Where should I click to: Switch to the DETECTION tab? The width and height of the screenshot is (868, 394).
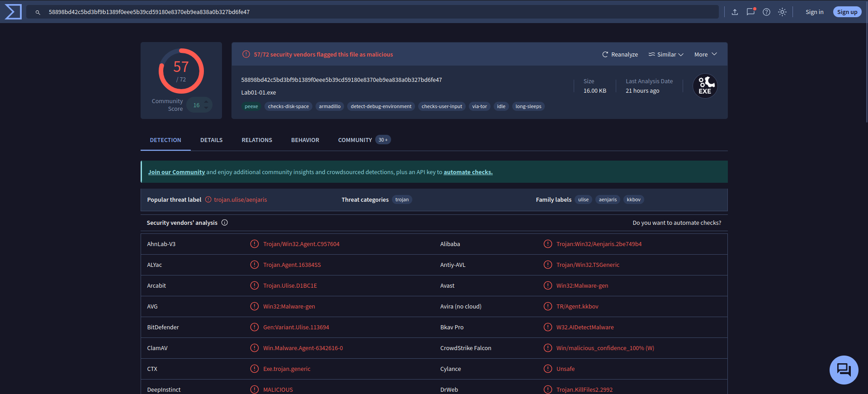(165, 140)
